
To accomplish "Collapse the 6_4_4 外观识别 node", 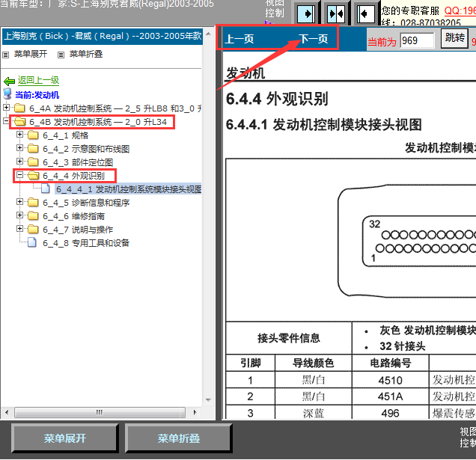I will point(20,176).
